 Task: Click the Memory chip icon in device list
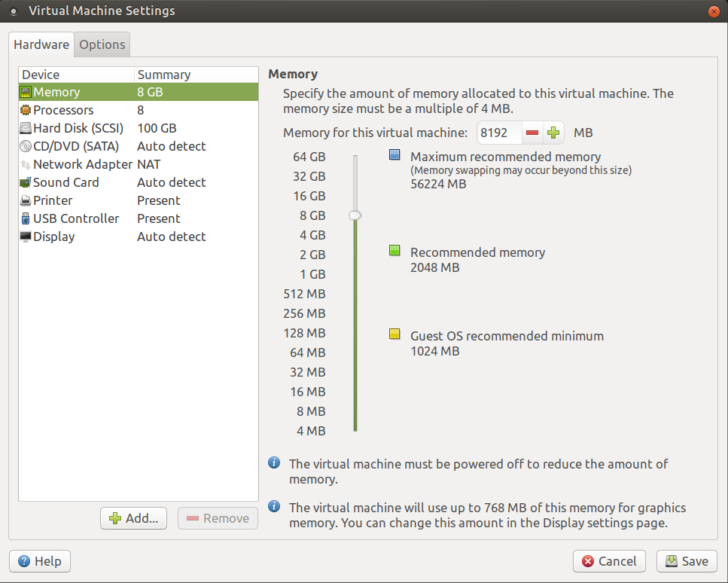[x=26, y=92]
